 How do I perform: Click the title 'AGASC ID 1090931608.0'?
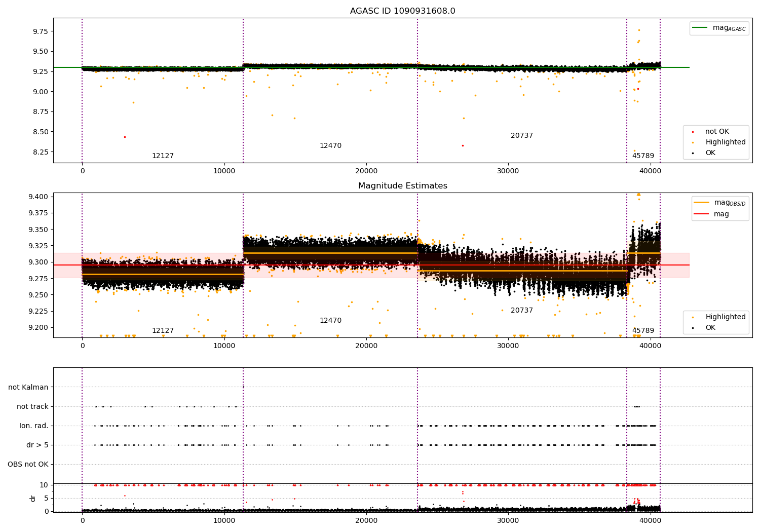[x=402, y=11]
